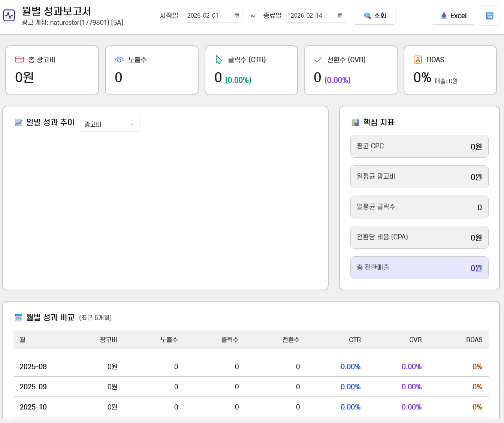This screenshot has width=504, height=423.
Task: Click the 조회 search button
Action: [x=374, y=15]
